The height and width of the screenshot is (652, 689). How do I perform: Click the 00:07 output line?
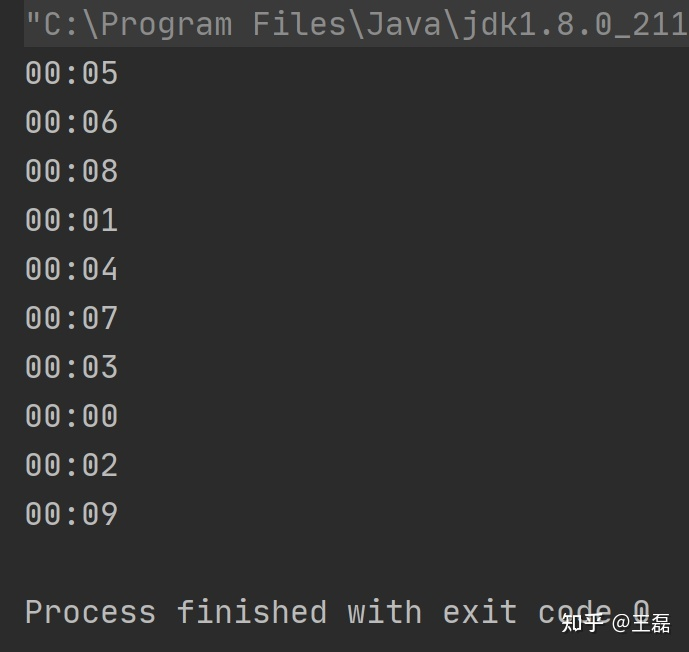pos(71,318)
